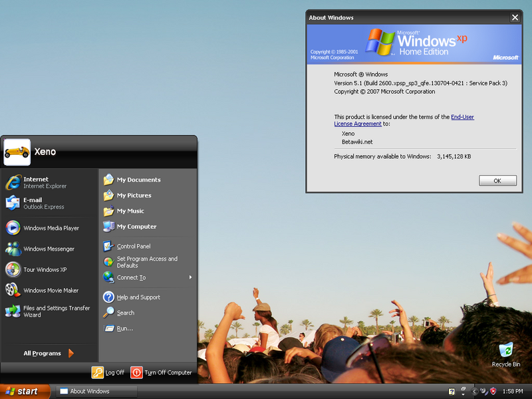Expand the Connect To submenu
The image size is (532, 399).
[x=148, y=277]
